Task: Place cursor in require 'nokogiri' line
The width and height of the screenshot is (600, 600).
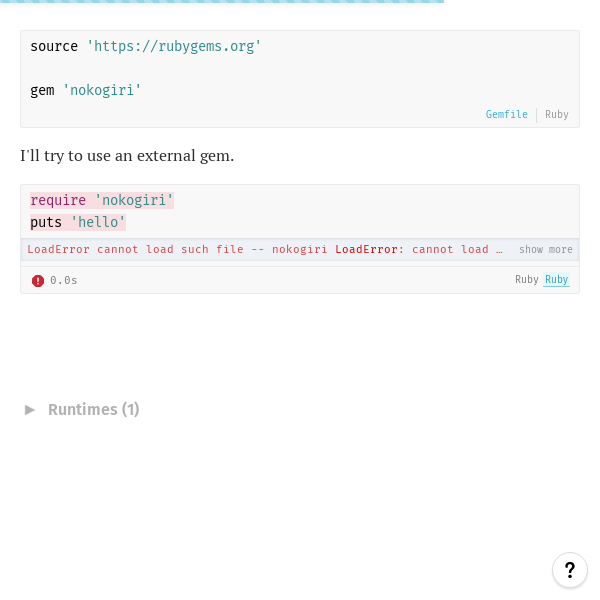Action: pos(102,201)
